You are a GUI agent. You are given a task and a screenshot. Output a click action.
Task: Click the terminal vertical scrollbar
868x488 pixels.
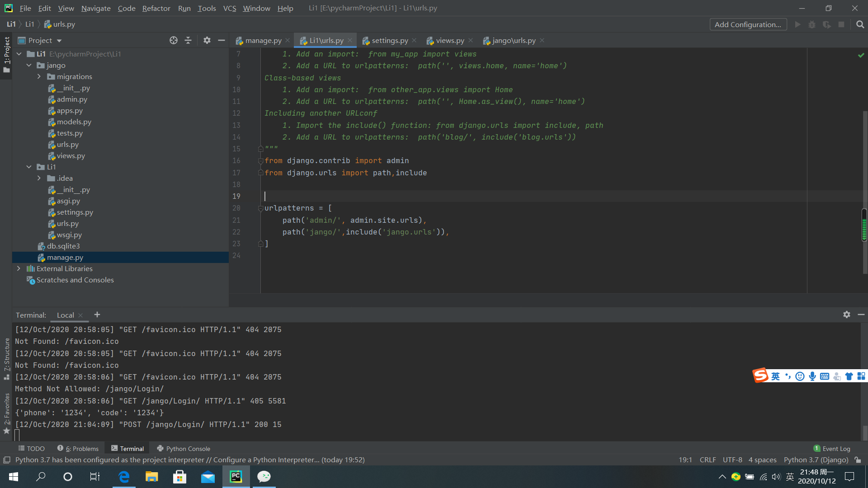[x=865, y=432]
